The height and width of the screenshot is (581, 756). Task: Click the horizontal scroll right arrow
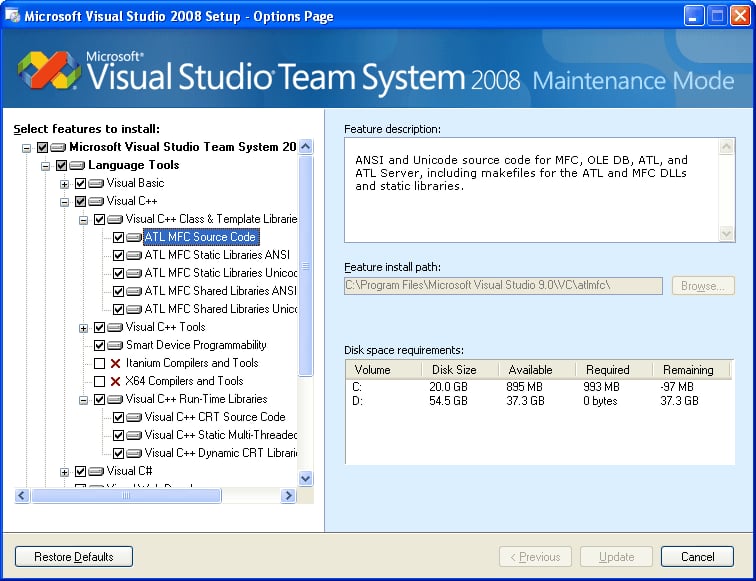tap(288, 496)
